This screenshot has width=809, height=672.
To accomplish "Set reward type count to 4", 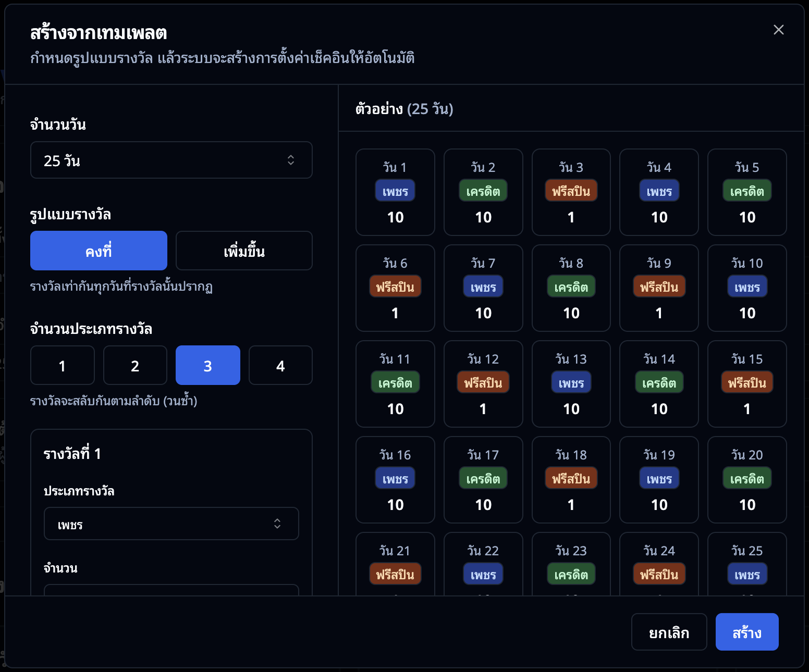I will [280, 365].
